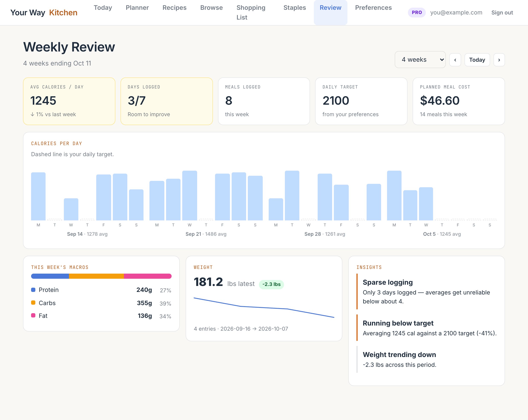This screenshot has width=528, height=420.
Task: Click the Oct 5 · 1245 avg label
Action: coord(442,234)
